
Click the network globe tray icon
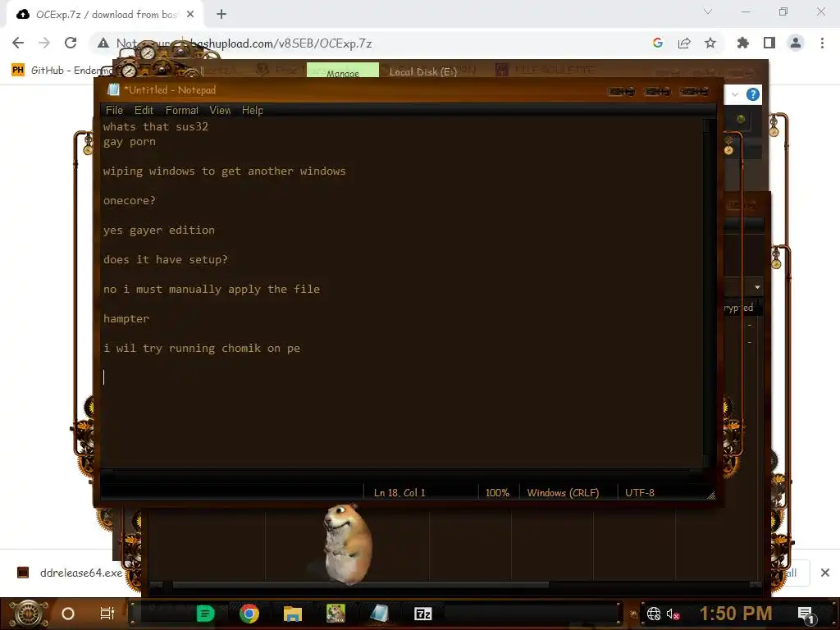tap(654, 614)
